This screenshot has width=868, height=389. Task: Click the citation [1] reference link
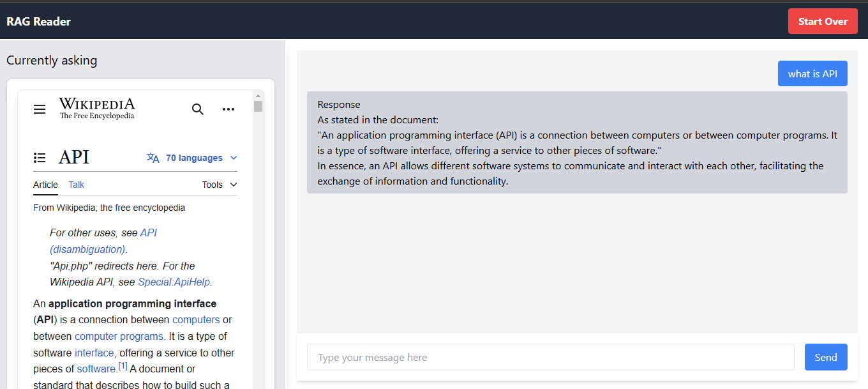pyautogui.click(x=123, y=367)
